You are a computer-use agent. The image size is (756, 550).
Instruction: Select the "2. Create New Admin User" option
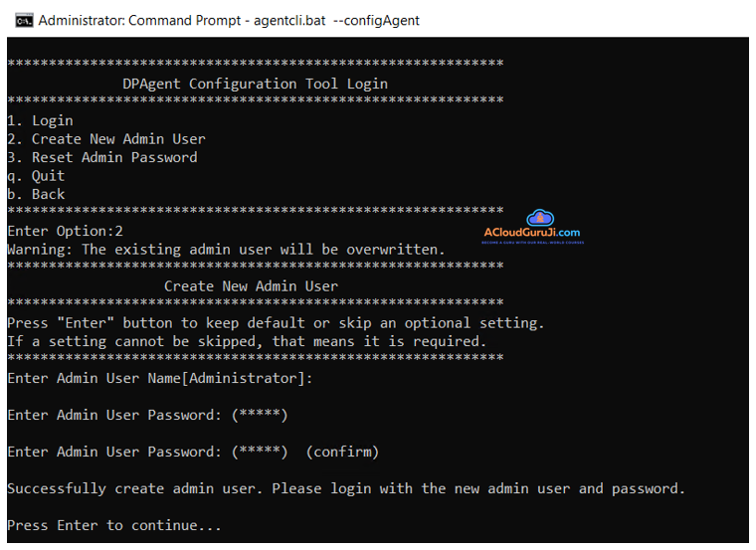point(106,139)
